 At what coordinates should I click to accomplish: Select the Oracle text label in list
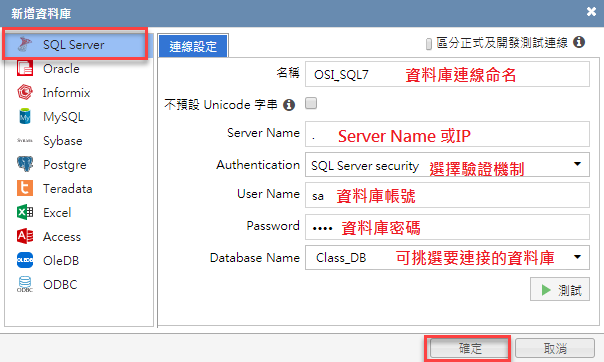point(61,69)
